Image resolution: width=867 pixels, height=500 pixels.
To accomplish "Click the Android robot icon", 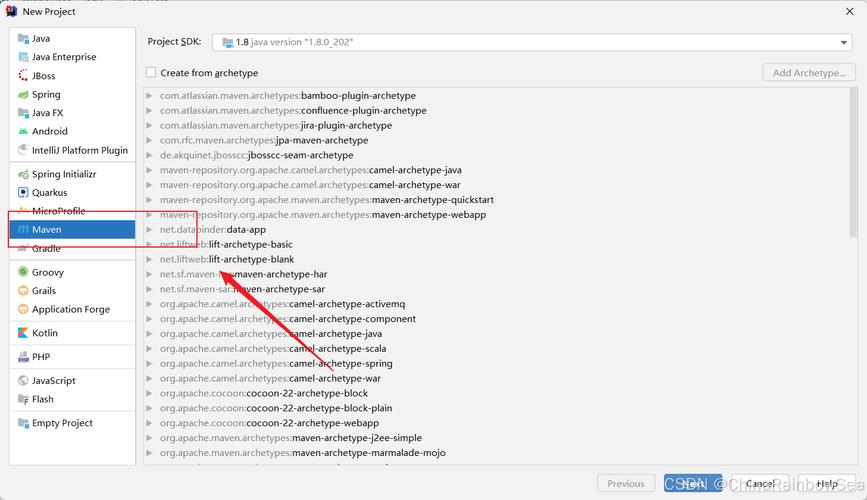I will pyautogui.click(x=23, y=132).
